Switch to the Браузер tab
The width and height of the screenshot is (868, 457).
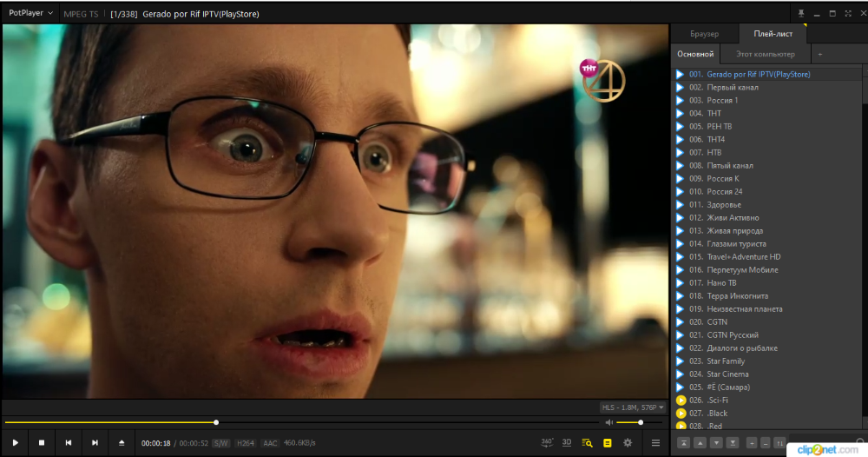704,34
